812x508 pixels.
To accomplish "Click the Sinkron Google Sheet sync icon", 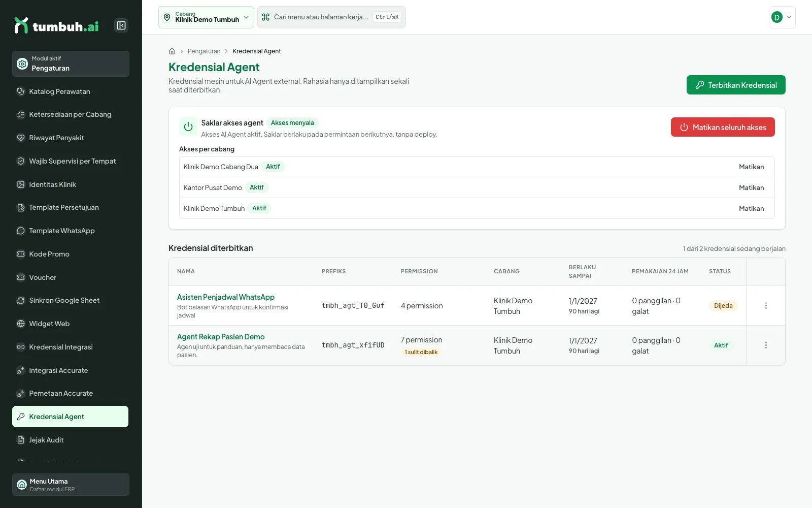I will [21, 300].
